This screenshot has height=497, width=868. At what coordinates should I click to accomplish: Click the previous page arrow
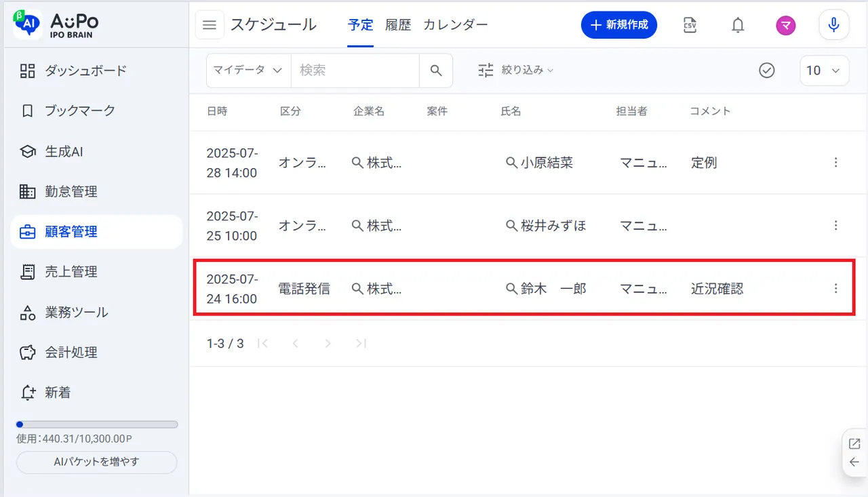(x=296, y=344)
